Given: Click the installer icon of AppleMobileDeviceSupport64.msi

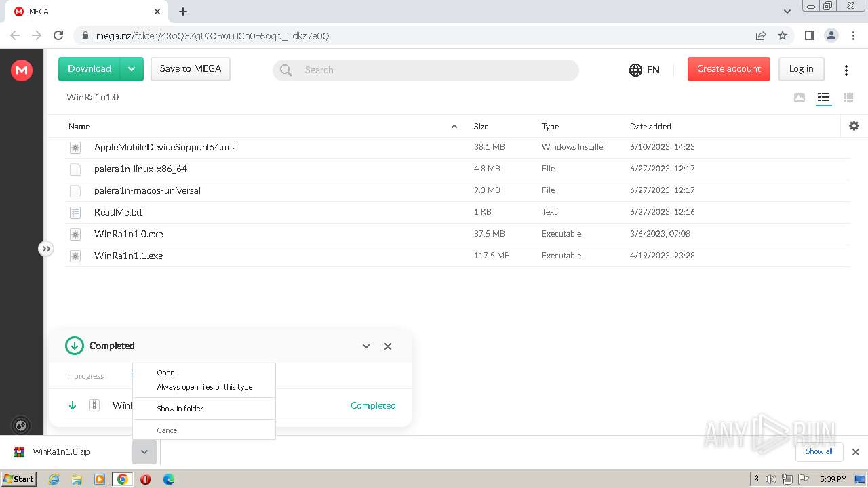Looking at the screenshot, I should pos(75,147).
